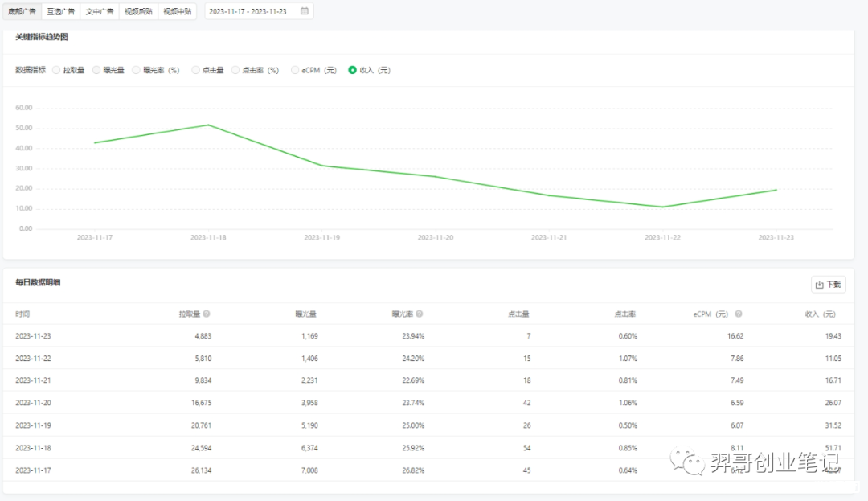This screenshot has width=868, height=501.
Task: Click the 4,883 拉取量 value
Action: click(203, 336)
